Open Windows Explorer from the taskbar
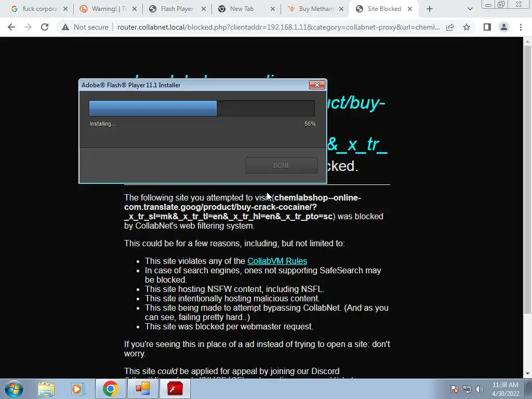532x399 pixels. (x=46, y=389)
